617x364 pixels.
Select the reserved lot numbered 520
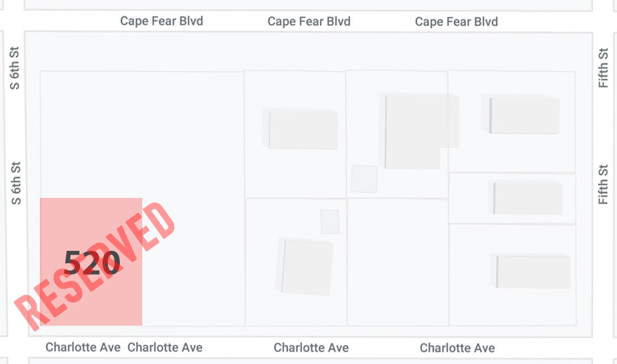tap(91, 261)
